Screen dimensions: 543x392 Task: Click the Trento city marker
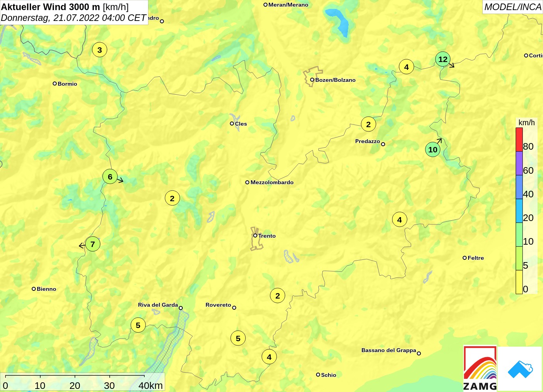[x=255, y=236]
